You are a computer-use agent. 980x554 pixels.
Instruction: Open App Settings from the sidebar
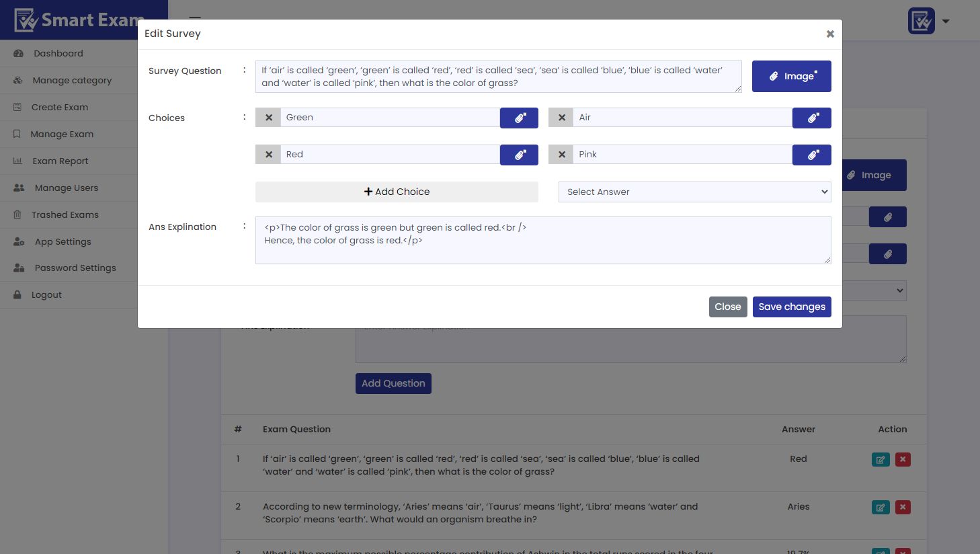click(x=63, y=241)
